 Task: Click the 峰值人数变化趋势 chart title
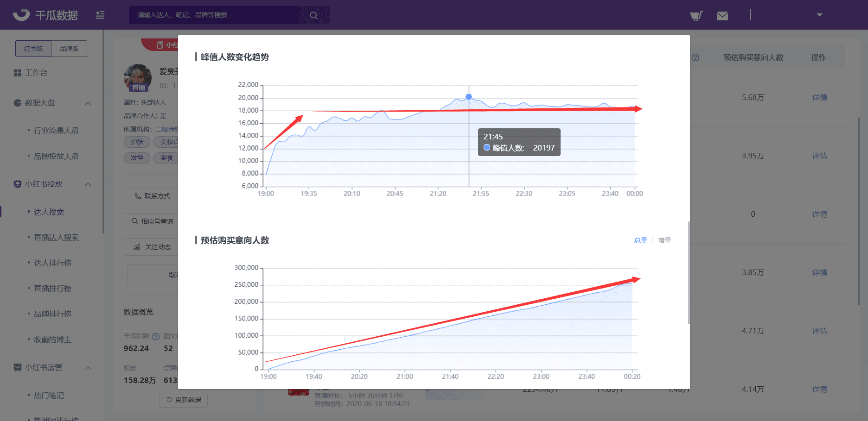click(x=235, y=57)
